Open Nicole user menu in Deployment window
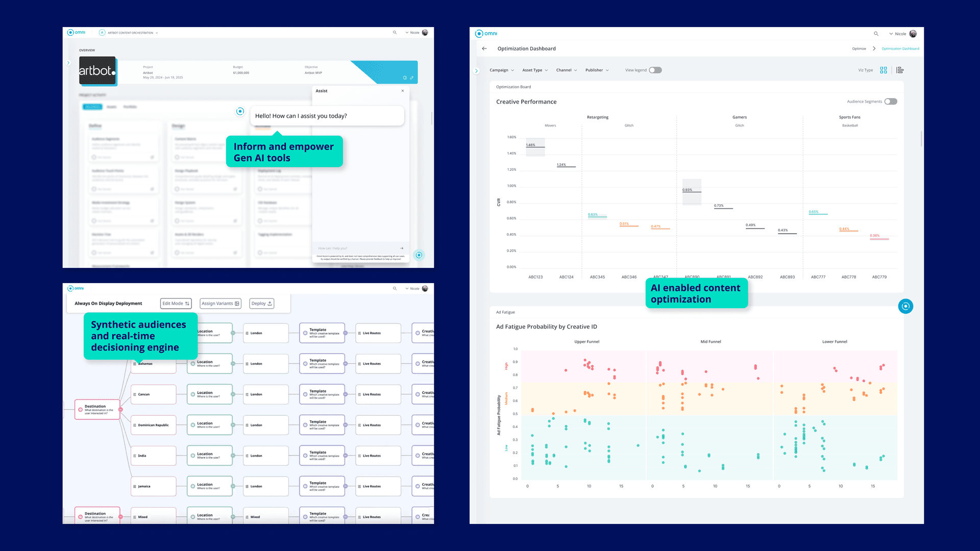The height and width of the screenshot is (551, 980). click(x=412, y=288)
